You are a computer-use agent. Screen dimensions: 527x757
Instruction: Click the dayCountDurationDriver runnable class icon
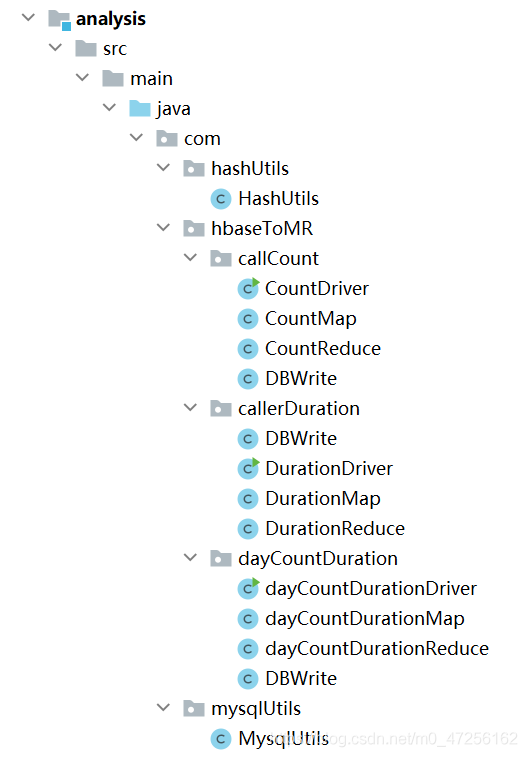(x=249, y=589)
